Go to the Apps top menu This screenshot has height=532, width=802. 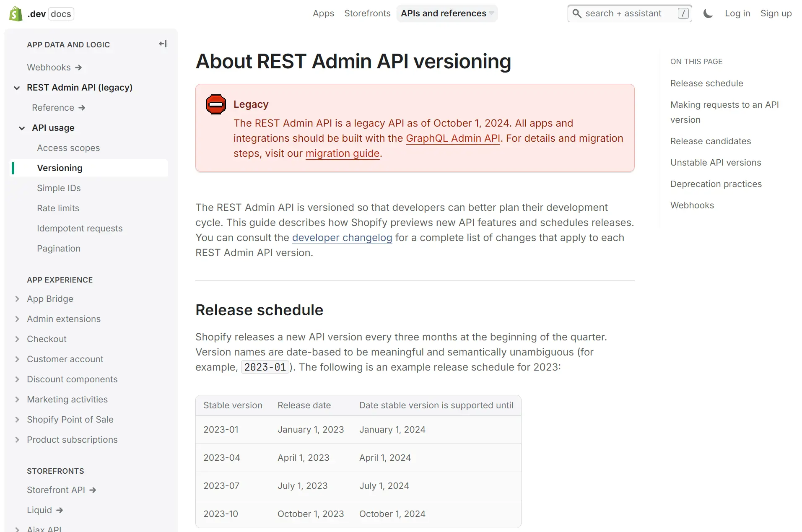click(323, 13)
